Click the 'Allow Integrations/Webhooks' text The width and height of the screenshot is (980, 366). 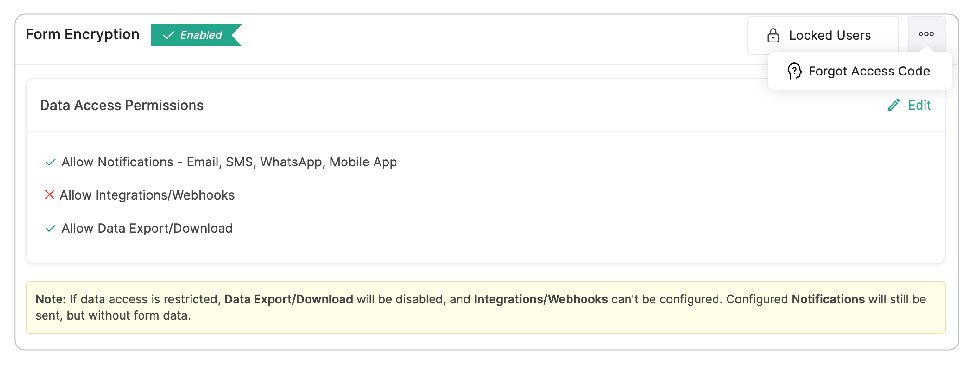point(147,195)
